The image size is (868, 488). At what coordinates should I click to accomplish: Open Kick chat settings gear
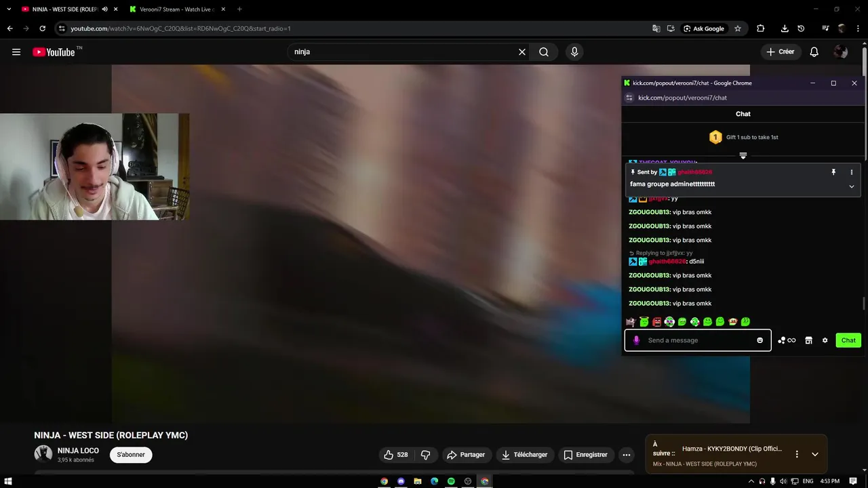click(x=825, y=340)
